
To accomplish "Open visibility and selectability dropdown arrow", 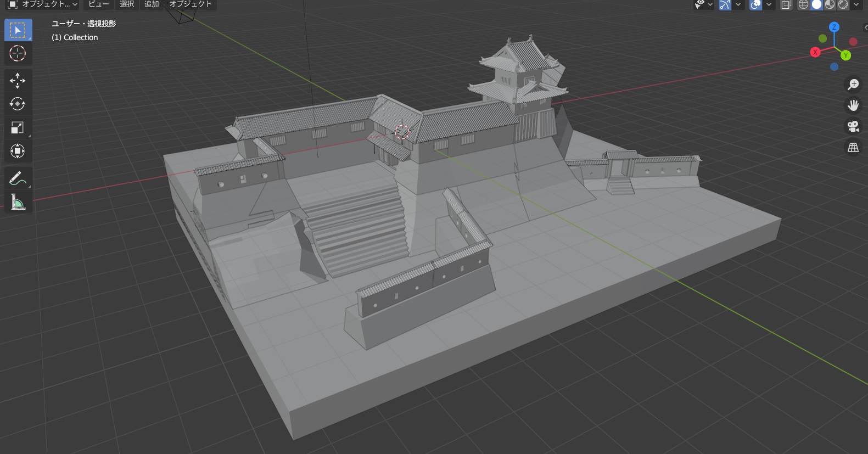I will point(710,5).
